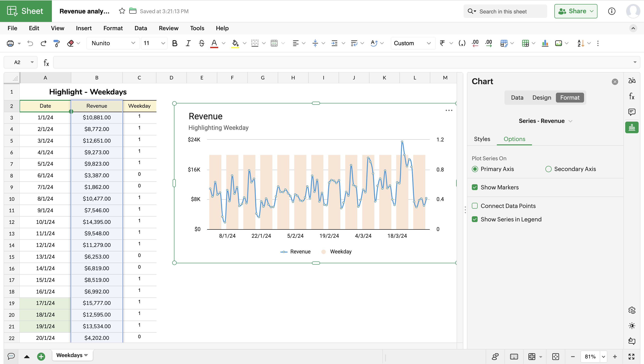Click the strikethrough formatting icon
644x364 pixels.
click(x=201, y=43)
